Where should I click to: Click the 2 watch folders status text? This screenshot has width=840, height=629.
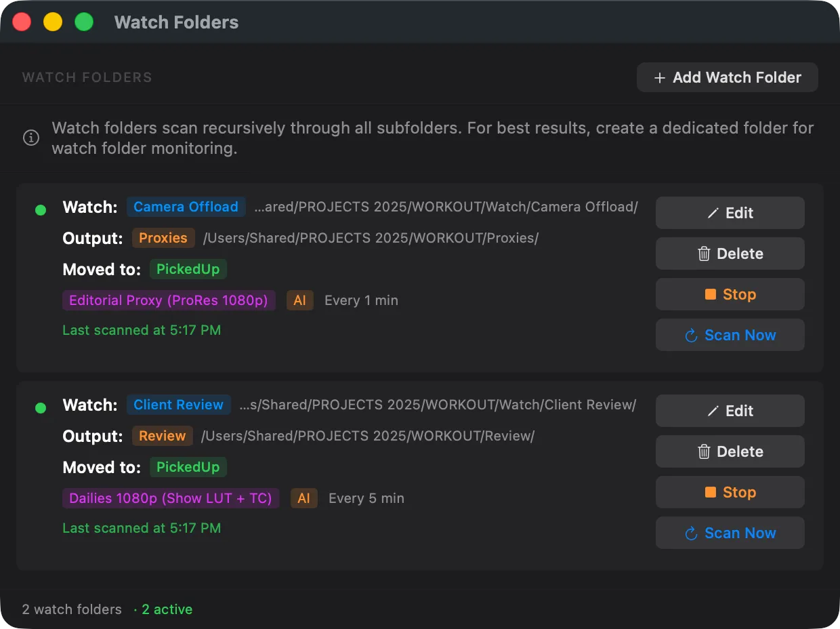[72, 609]
